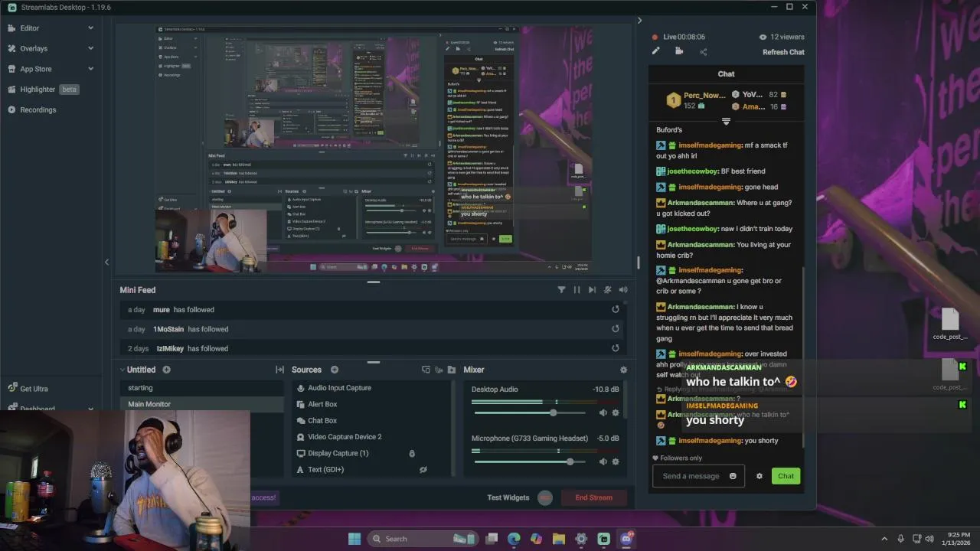Image resolution: width=980 pixels, height=551 pixels.
Task: Pause the Mini Feed alert queue
Action: pos(577,290)
